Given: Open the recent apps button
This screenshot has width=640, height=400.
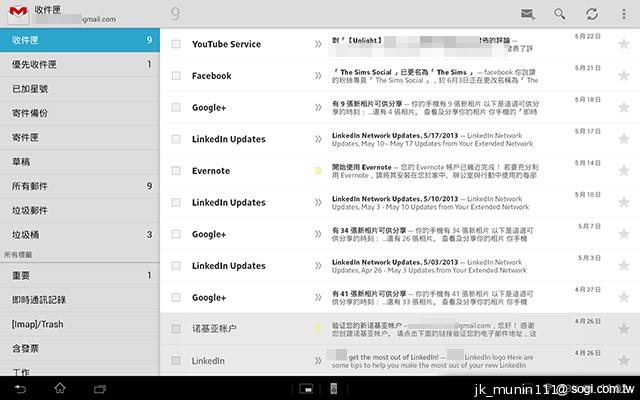Looking at the screenshot, I should (x=100, y=389).
